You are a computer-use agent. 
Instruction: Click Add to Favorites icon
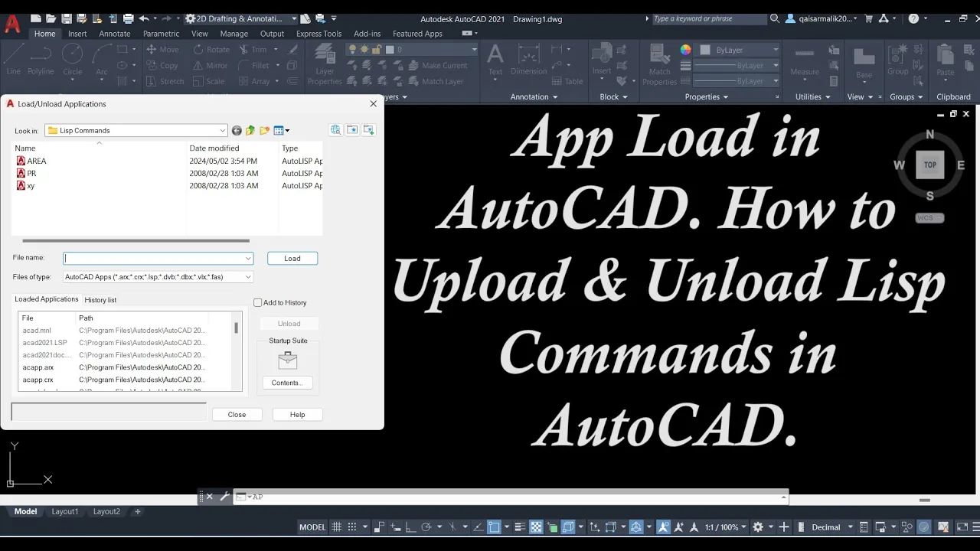click(369, 130)
